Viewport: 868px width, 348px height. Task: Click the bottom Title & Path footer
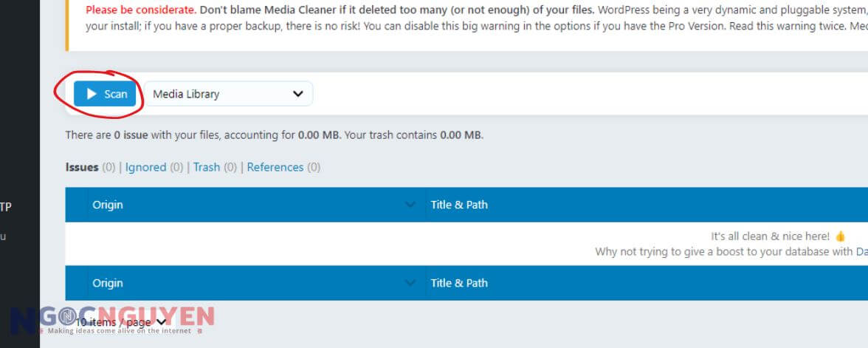[459, 283]
